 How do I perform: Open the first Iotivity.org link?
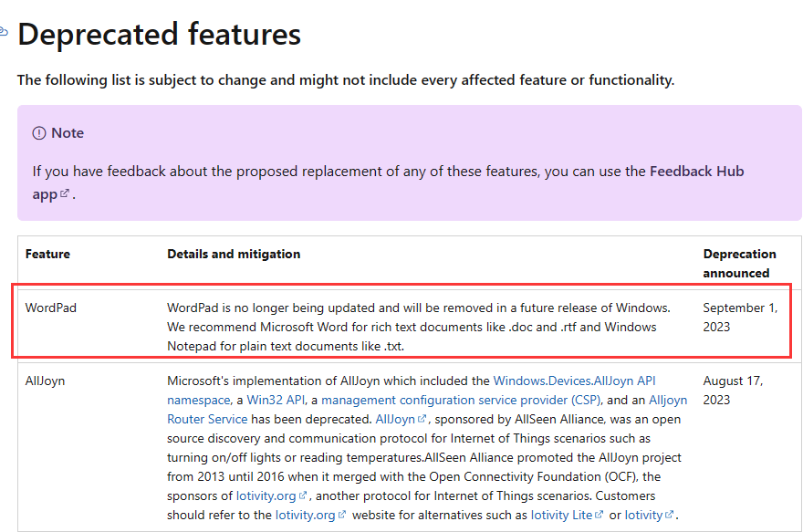click(266, 496)
